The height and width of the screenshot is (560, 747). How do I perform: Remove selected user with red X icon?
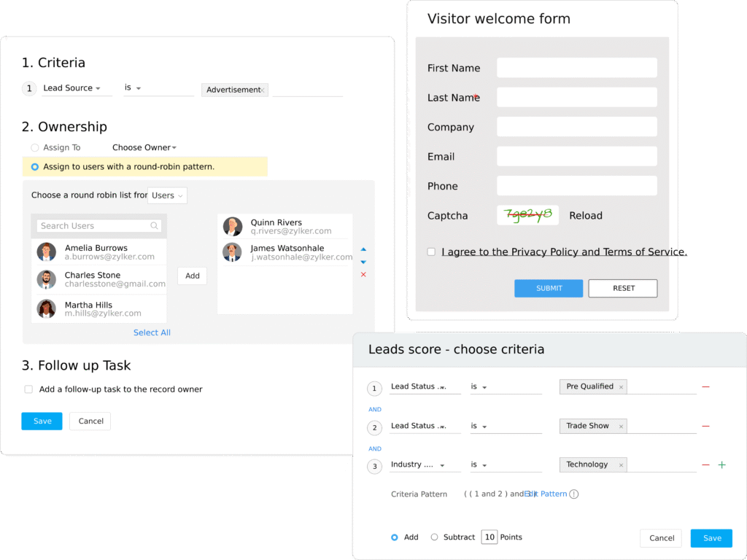coord(363,274)
